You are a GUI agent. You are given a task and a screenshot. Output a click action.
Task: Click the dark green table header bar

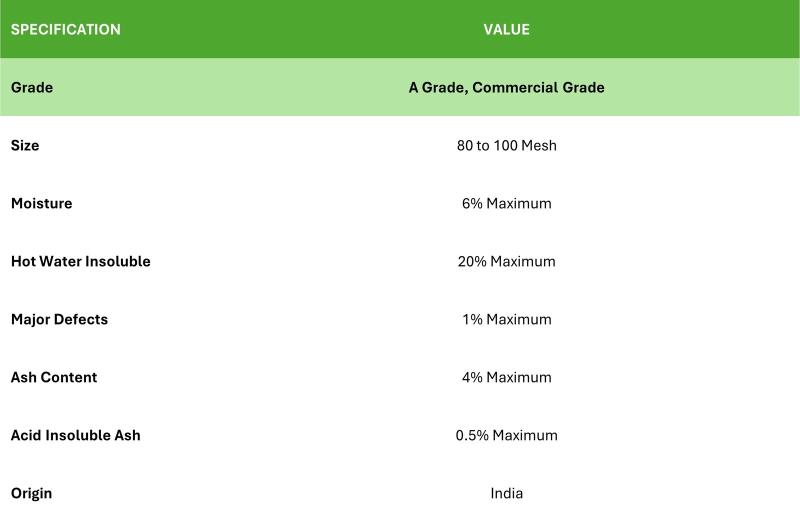pos(400,29)
